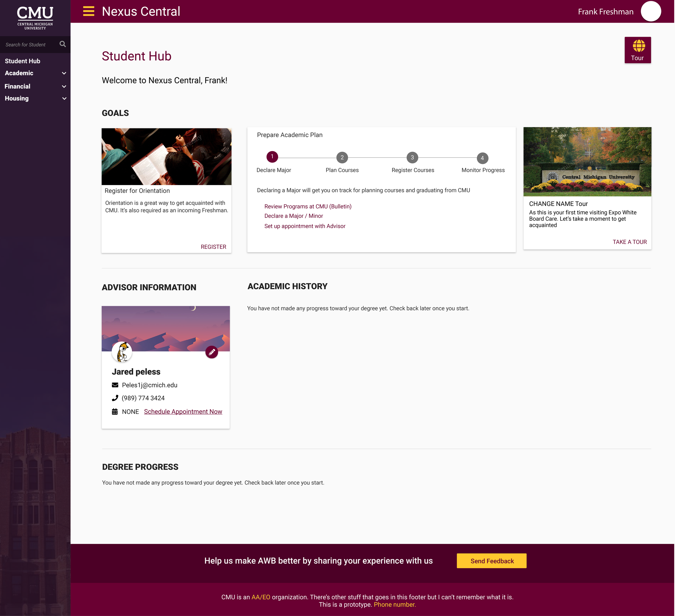Image resolution: width=675 pixels, height=616 pixels.
Task: Click the envelope icon beside advisor email
Action: 115,385
